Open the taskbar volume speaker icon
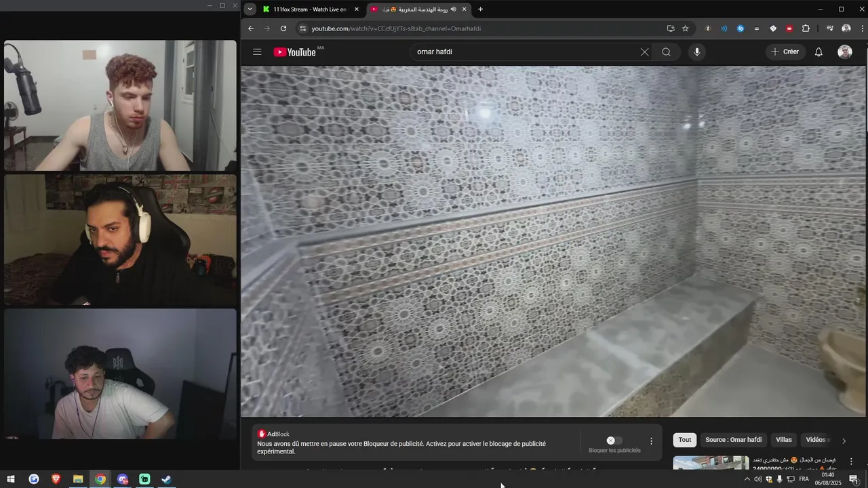 click(x=757, y=479)
